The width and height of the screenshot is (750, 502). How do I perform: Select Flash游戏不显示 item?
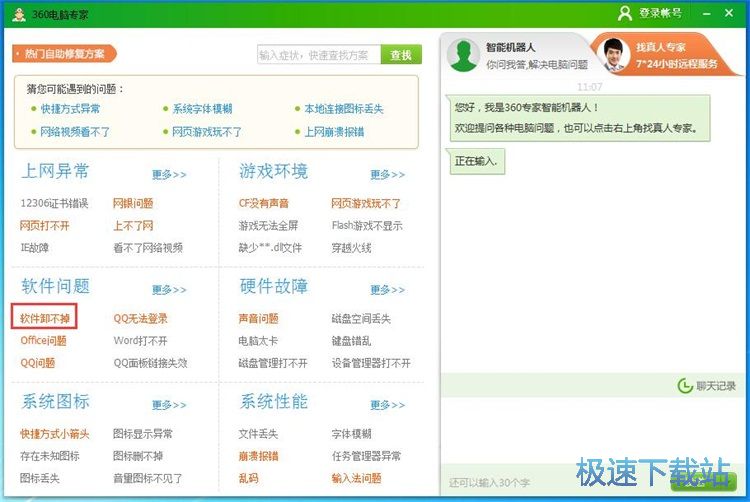(x=367, y=226)
